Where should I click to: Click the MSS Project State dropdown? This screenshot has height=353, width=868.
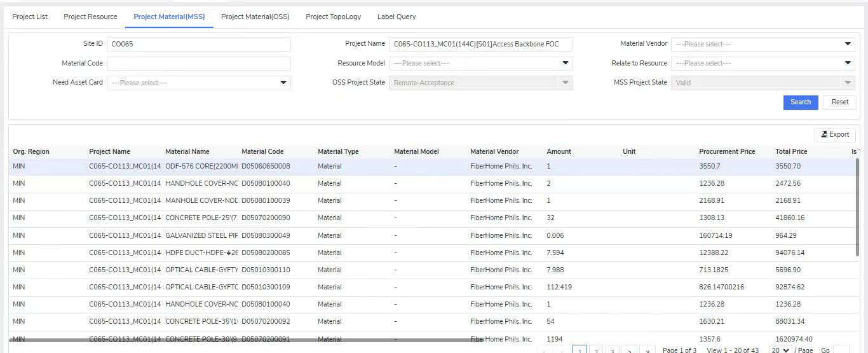point(763,83)
